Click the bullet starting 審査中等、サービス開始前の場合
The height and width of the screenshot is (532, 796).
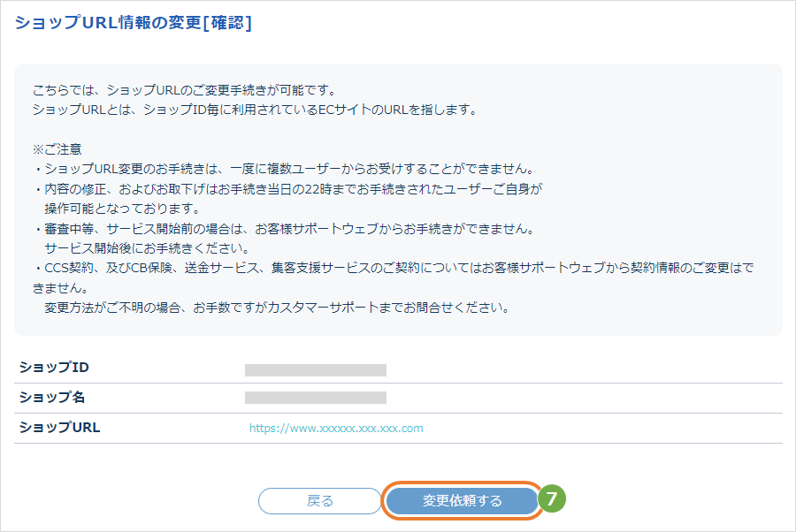click(284, 229)
